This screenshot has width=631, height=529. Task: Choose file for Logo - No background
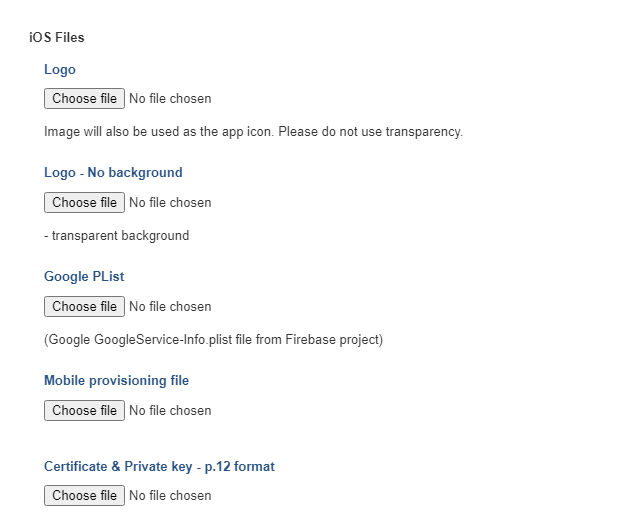(84, 202)
